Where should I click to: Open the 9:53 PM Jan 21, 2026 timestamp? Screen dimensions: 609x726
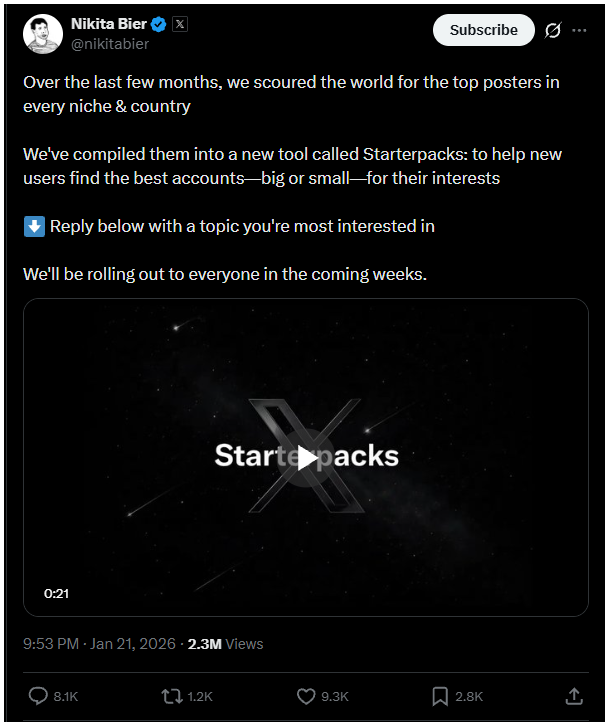[x=99, y=644]
